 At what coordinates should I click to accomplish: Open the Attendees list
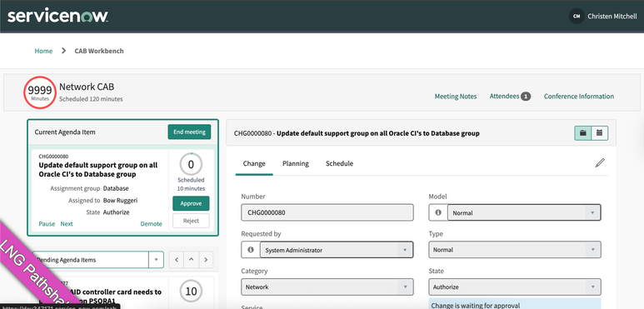pyautogui.click(x=504, y=96)
